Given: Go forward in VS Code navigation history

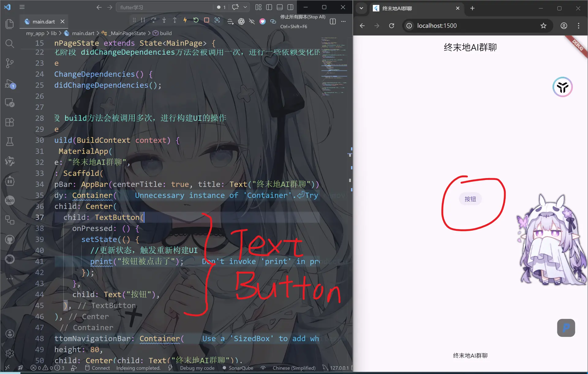Looking at the screenshot, I should [110, 7].
